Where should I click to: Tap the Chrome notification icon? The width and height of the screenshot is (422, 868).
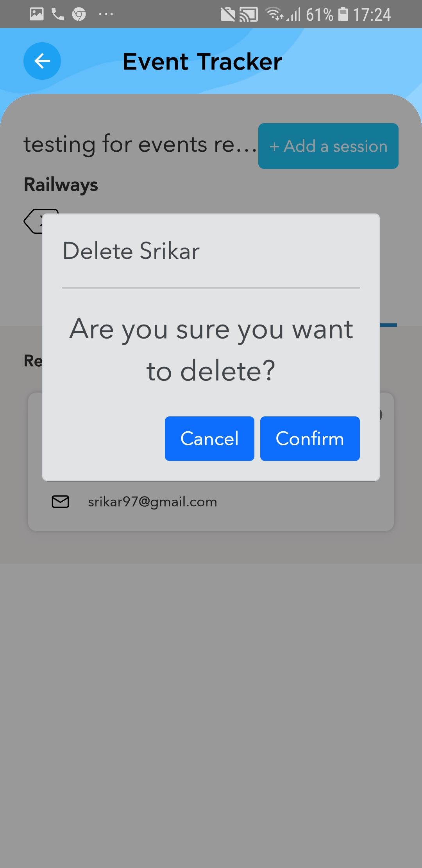79,14
